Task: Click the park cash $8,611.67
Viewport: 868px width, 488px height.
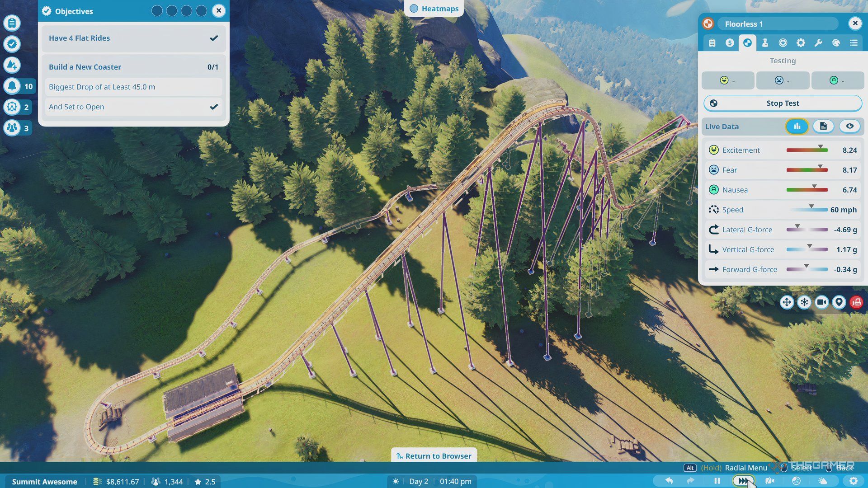Action: tap(116, 482)
